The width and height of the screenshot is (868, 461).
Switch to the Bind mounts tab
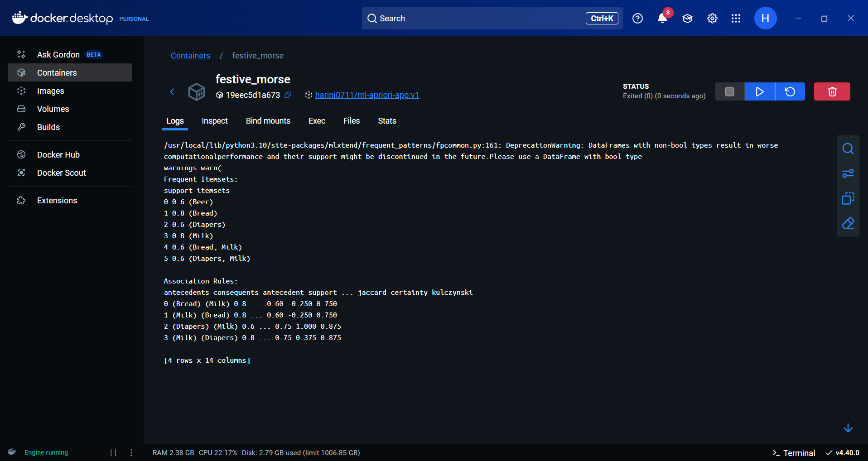coord(268,121)
